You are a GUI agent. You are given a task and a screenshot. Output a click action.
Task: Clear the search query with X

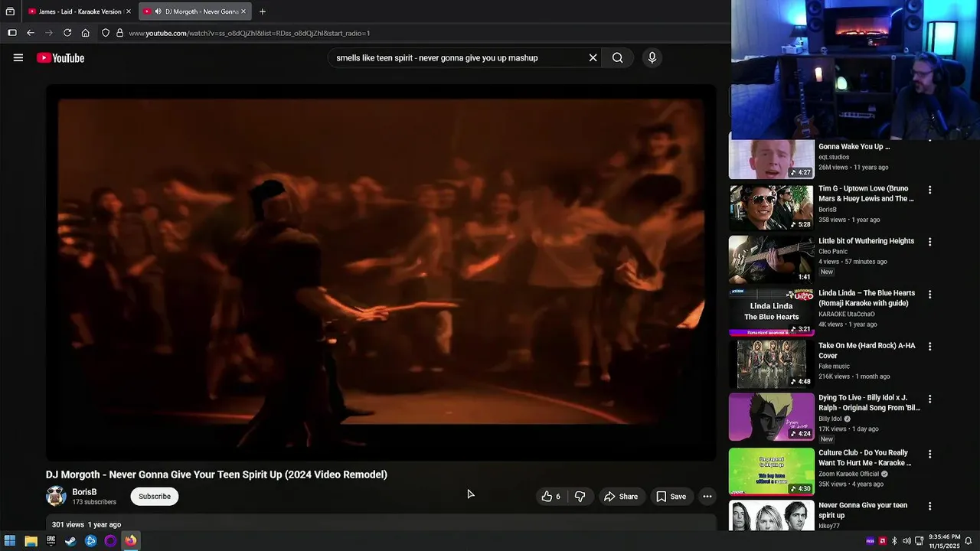(593, 57)
